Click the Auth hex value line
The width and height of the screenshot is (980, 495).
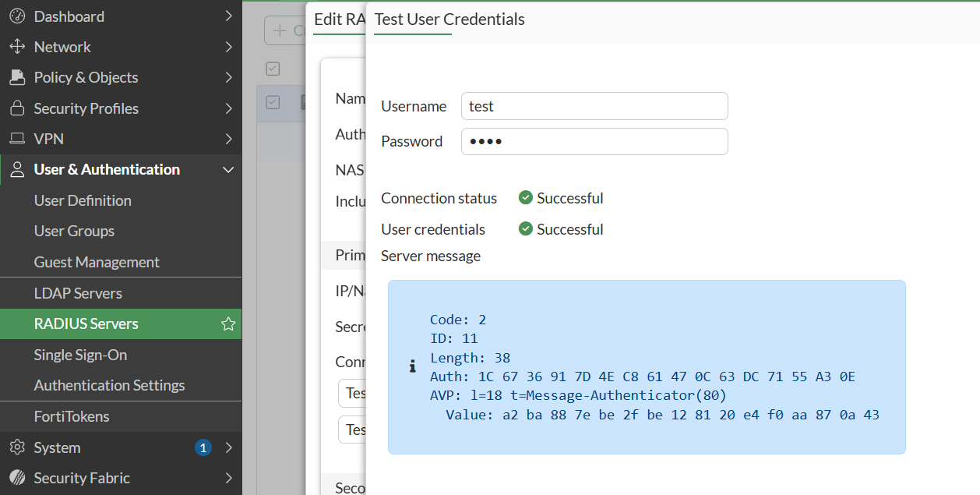pyautogui.click(x=643, y=377)
